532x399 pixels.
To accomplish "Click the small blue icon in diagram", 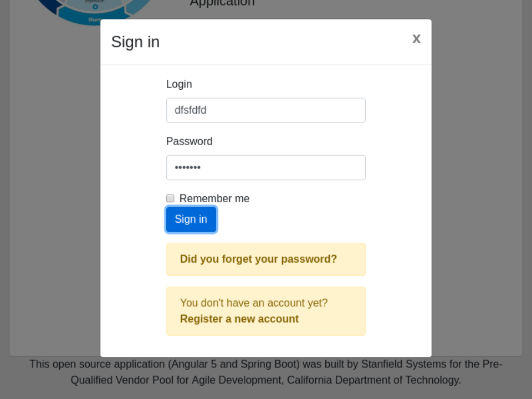I will point(95,7).
